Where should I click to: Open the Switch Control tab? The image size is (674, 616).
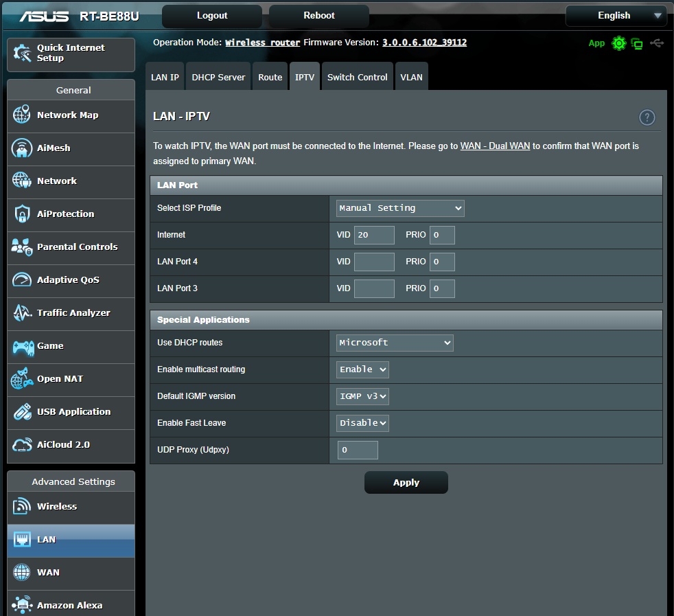pos(357,78)
